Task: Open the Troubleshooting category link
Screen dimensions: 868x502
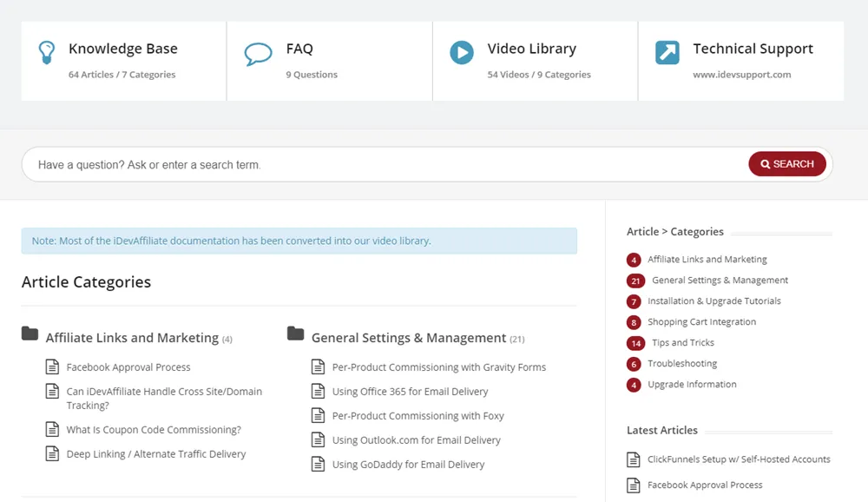Action: pyautogui.click(x=682, y=364)
